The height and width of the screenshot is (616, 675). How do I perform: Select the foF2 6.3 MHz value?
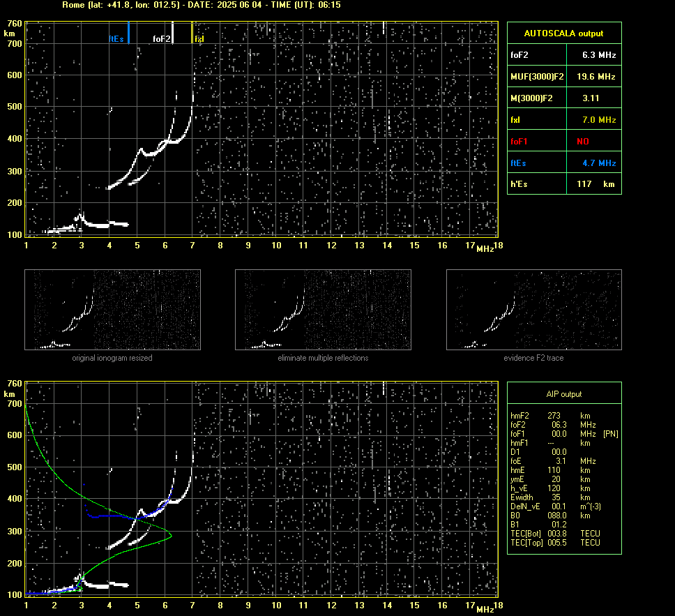pyautogui.click(x=599, y=55)
